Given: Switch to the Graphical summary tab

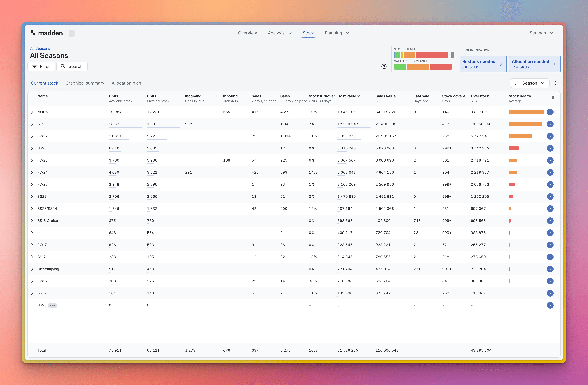Looking at the screenshot, I should point(85,83).
